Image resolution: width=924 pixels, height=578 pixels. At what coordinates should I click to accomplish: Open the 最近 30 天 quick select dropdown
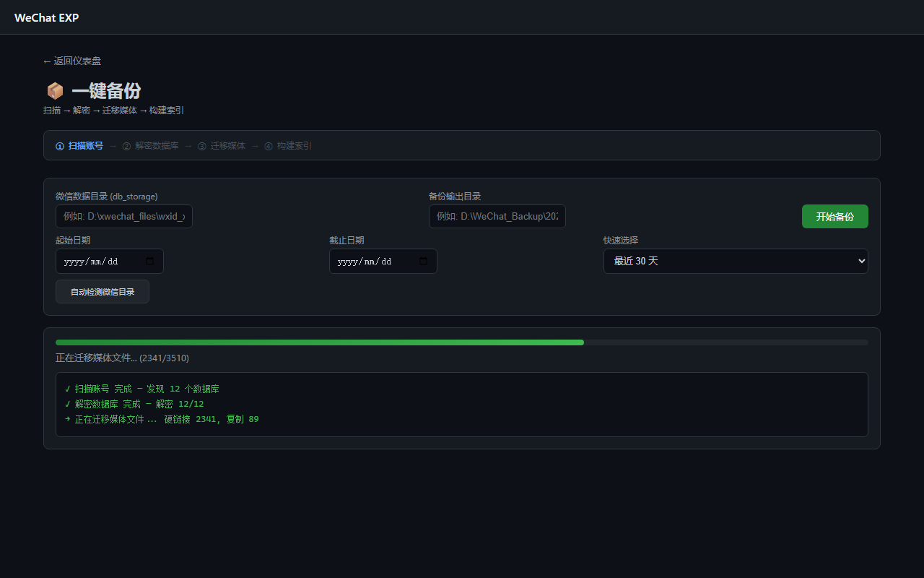point(736,261)
